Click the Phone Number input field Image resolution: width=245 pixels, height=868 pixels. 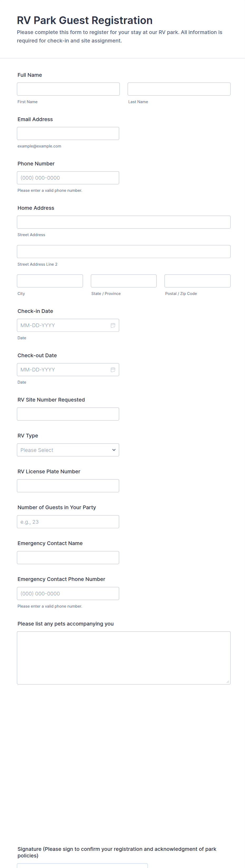[68, 178]
